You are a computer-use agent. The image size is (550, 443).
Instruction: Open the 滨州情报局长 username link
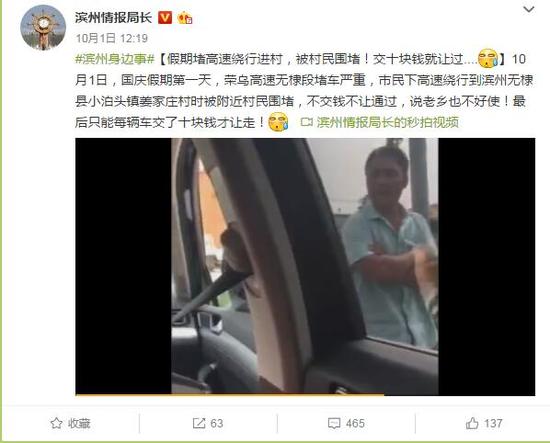(x=113, y=17)
